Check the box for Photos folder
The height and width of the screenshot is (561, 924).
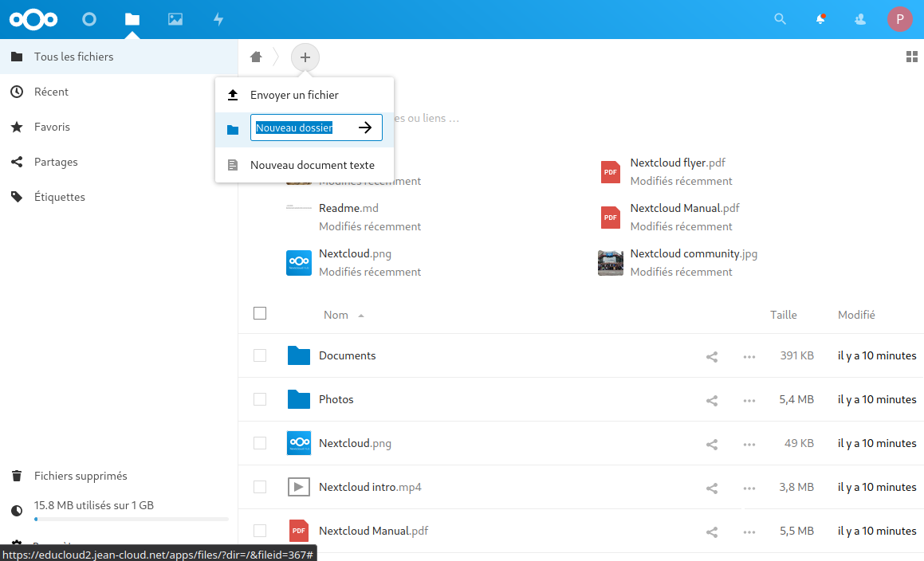(260, 399)
